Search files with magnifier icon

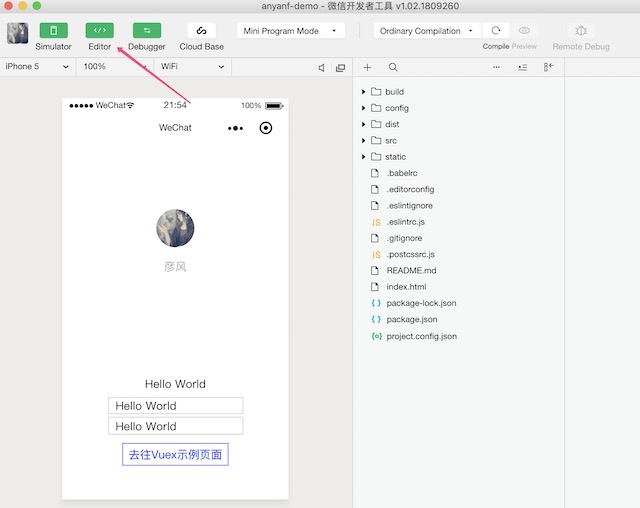[x=393, y=67]
